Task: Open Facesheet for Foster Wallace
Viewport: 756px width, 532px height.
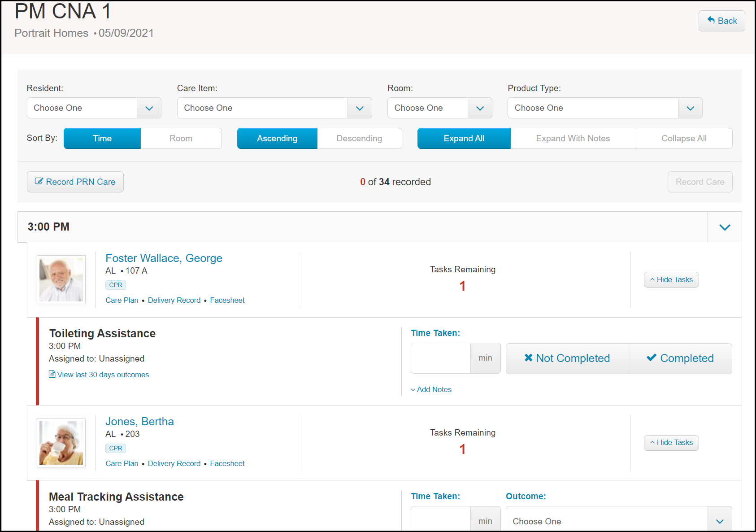Action: (x=227, y=300)
